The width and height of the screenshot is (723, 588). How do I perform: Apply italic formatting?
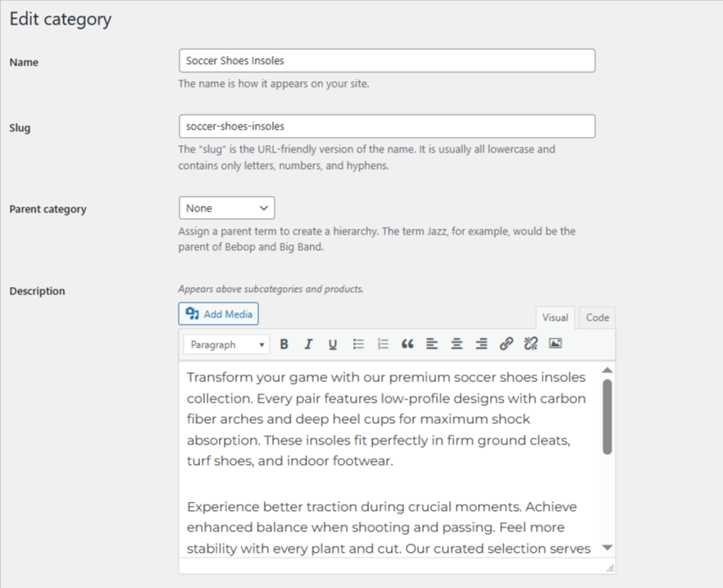pos(308,344)
